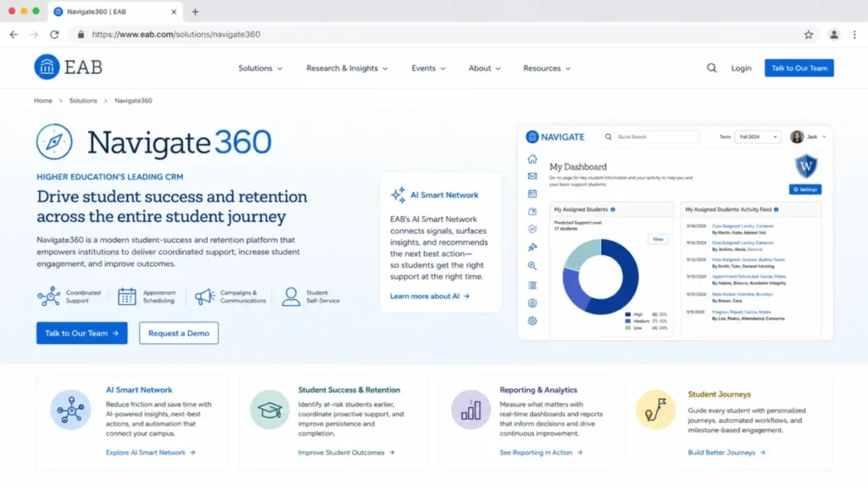Click the Student Self-Service person icon
Image resolution: width=868 pixels, height=488 pixels.
291,297
